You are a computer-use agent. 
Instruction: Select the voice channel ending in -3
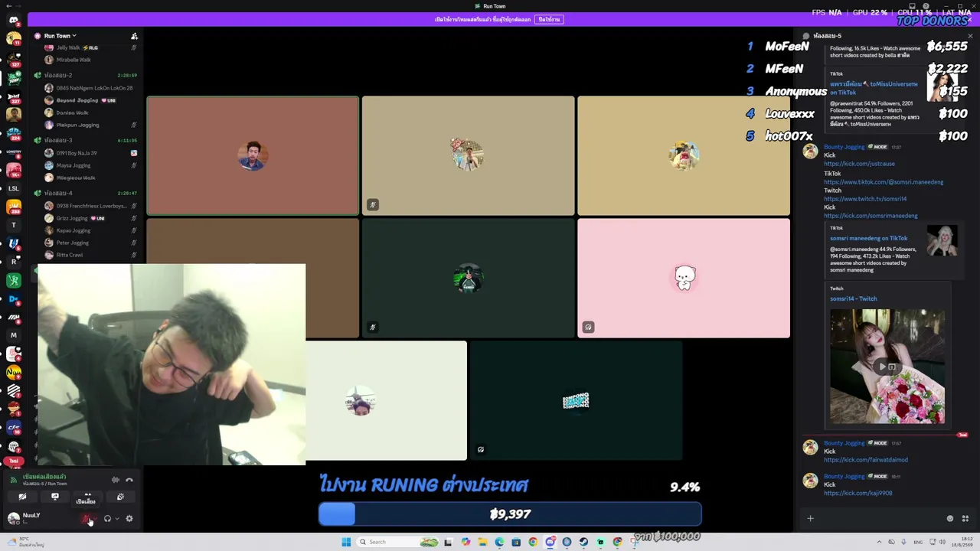[x=58, y=140]
